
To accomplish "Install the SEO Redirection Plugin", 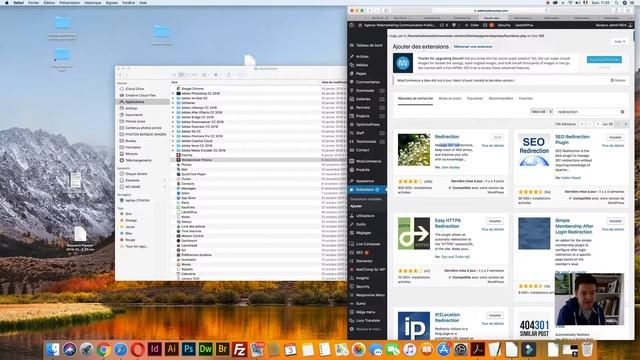I will [x=615, y=137].
